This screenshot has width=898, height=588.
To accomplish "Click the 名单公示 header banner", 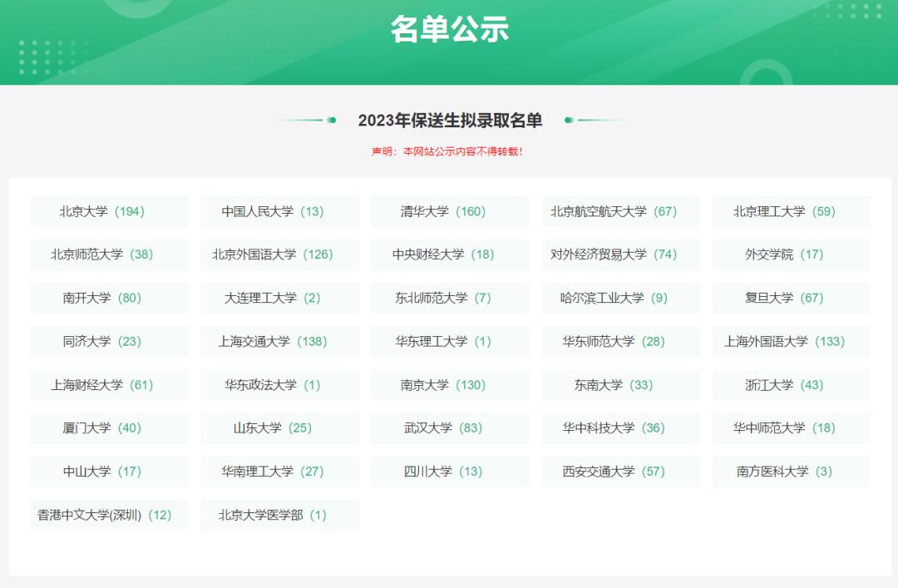I will point(449,29).
